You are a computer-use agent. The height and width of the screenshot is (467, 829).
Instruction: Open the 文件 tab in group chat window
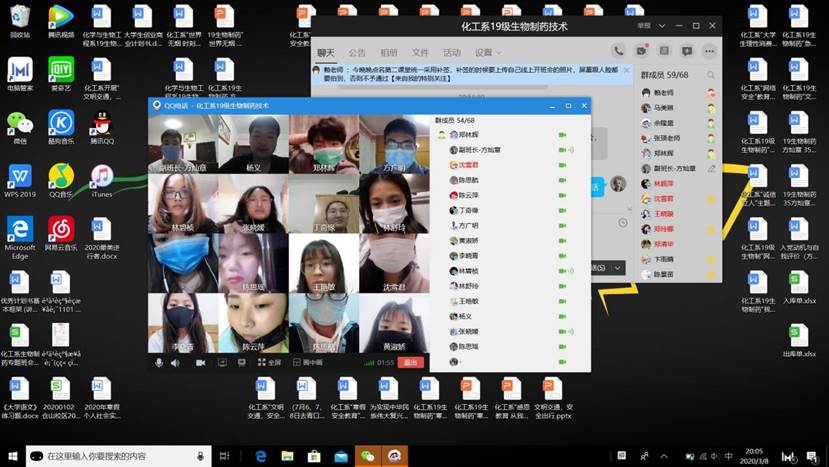coord(420,52)
